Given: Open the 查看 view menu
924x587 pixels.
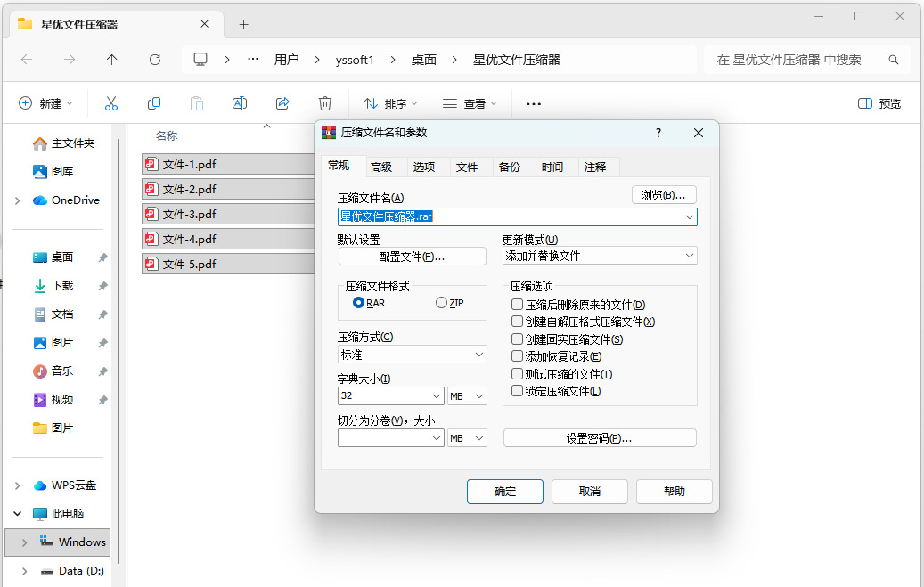Looking at the screenshot, I should click(x=469, y=103).
